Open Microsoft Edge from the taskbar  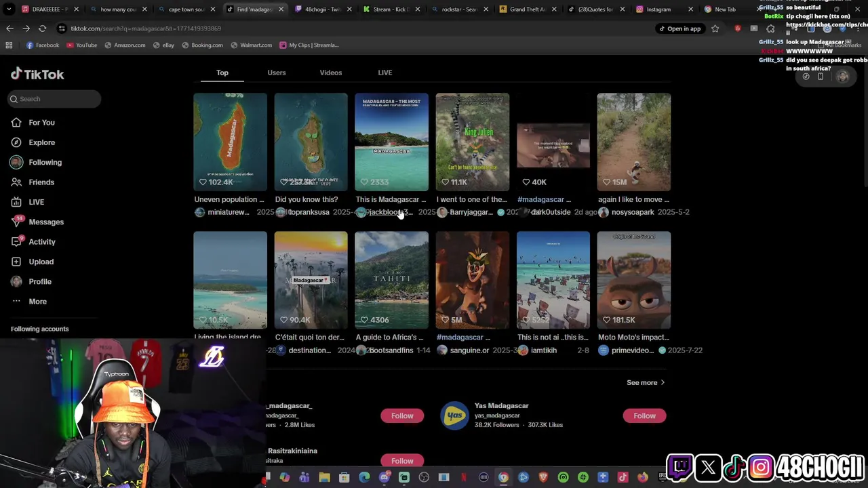pyautogui.click(x=364, y=478)
